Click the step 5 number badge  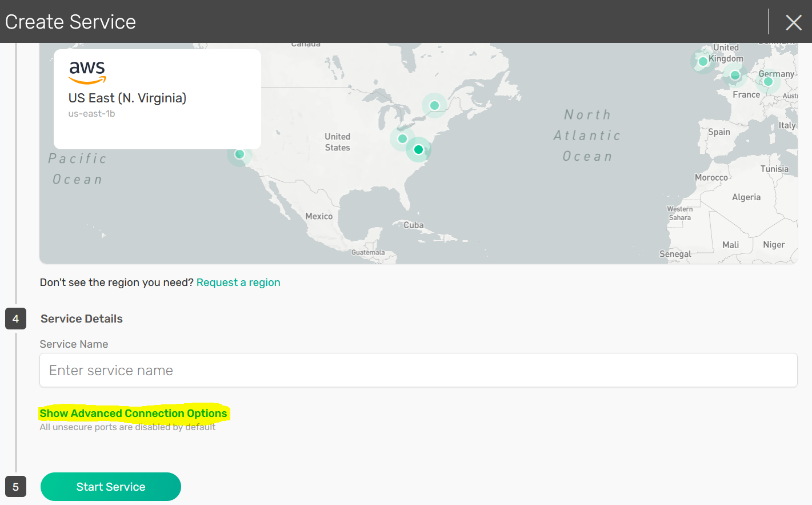(x=15, y=487)
